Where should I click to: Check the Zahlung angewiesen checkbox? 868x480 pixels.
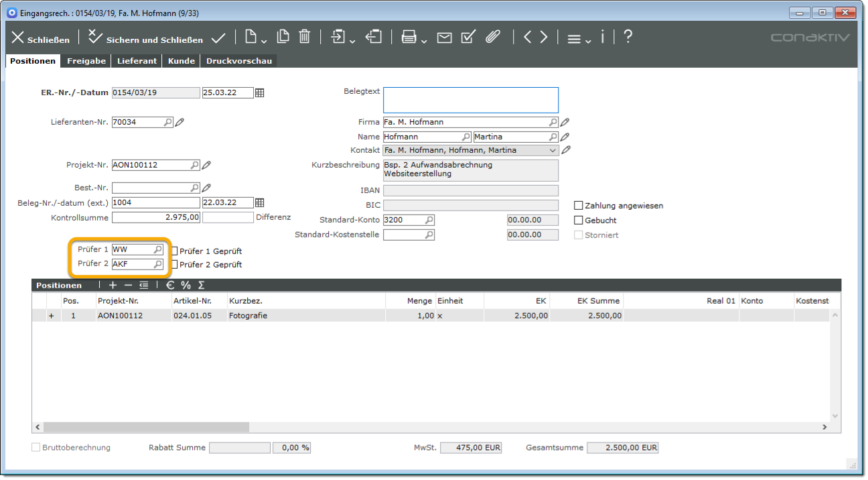(x=579, y=206)
